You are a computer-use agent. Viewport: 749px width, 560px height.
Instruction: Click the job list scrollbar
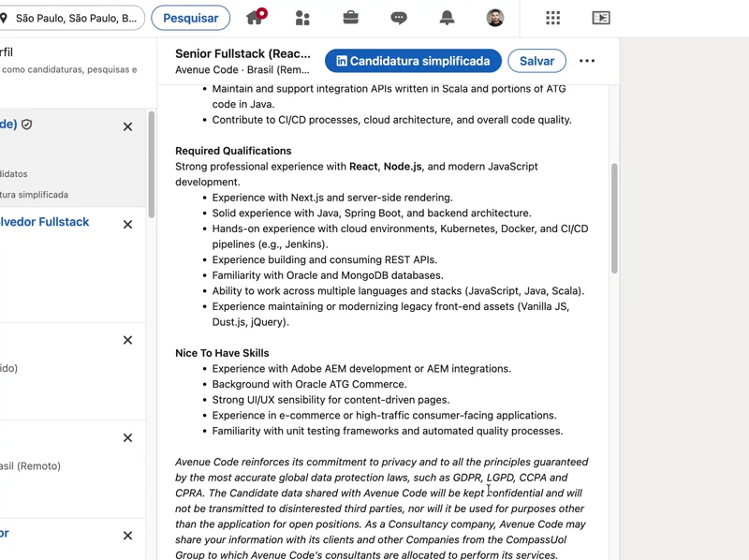click(151, 166)
